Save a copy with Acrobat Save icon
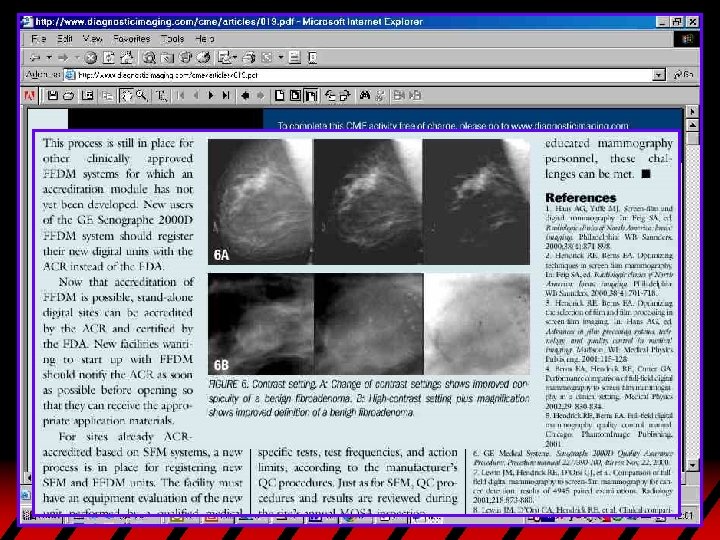Image resolution: width=720 pixels, height=540 pixels. [x=53, y=96]
